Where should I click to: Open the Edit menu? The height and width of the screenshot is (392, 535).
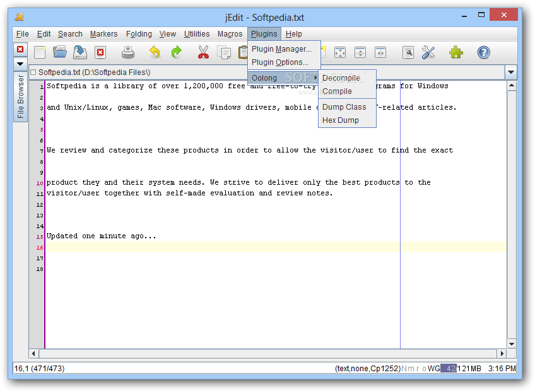click(44, 34)
